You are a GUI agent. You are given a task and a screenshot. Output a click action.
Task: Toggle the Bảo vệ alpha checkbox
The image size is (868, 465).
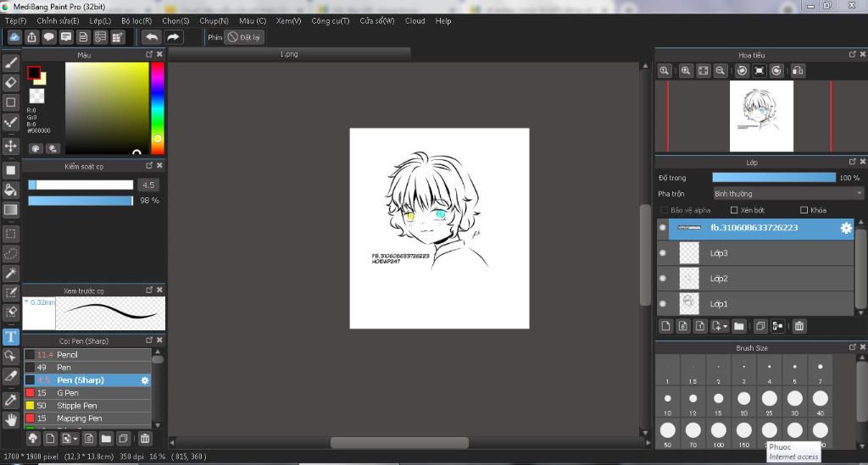coord(664,210)
